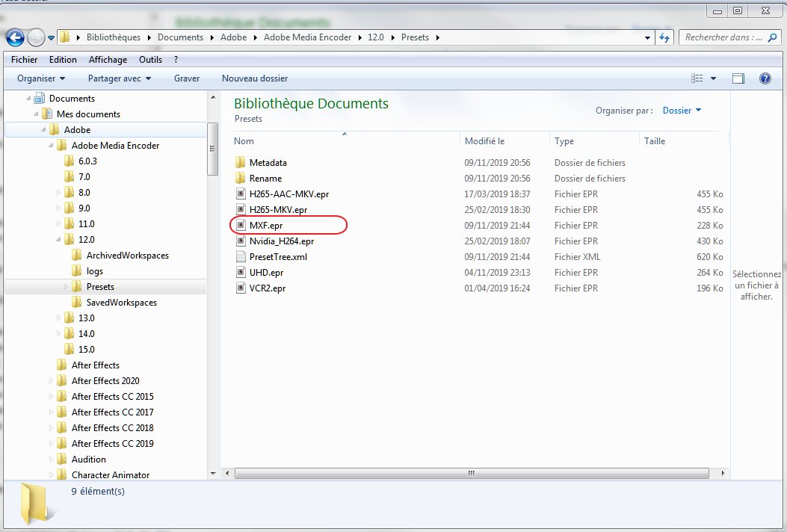Click the Documents segment in address bar
This screenshot has height=532, width=787.
[180, 37]
